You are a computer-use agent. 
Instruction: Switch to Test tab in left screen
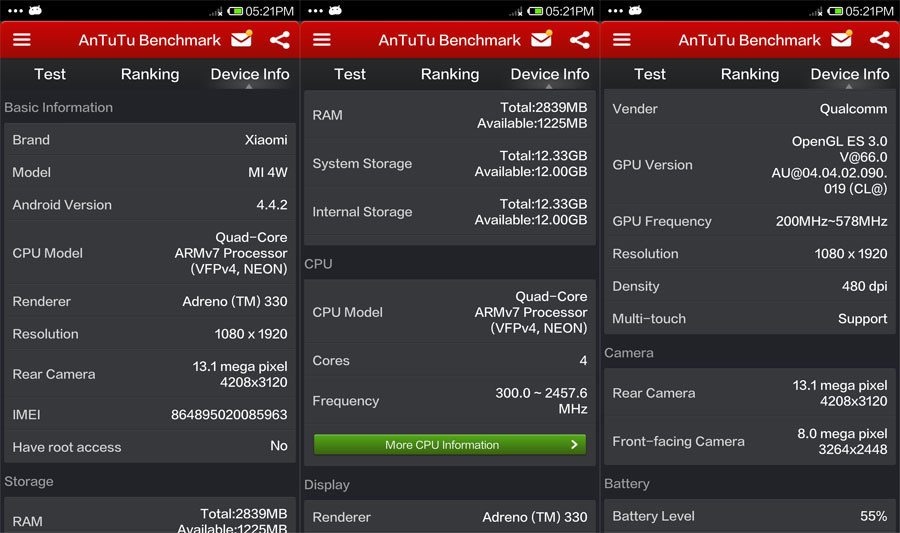[50, 74]
